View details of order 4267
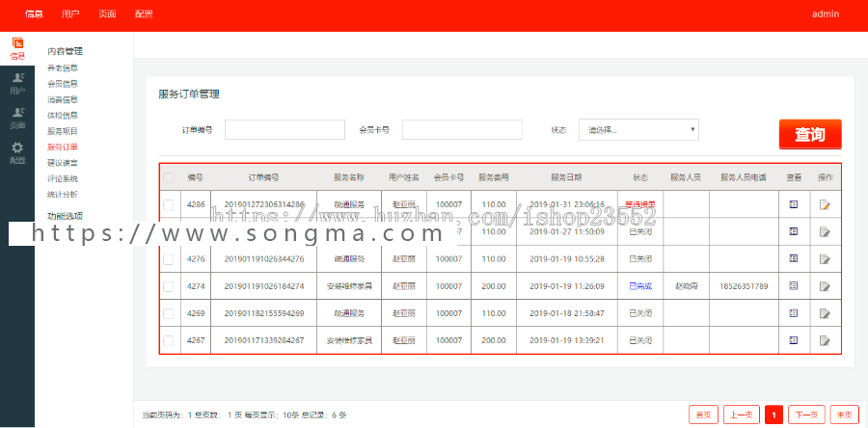Viewport: 868px width, 428px height. 794,340
